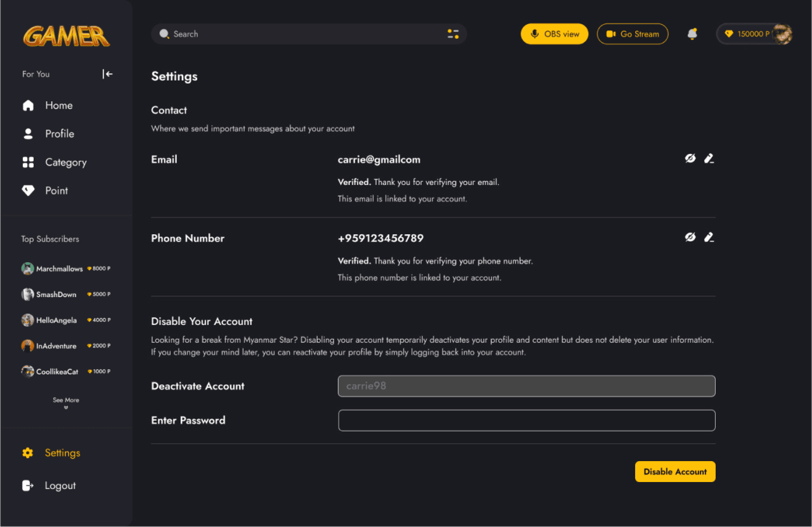Edit the Phone Number with pencil icon
The height and width of the screenshot is (527, 812).
pos(709,237)
